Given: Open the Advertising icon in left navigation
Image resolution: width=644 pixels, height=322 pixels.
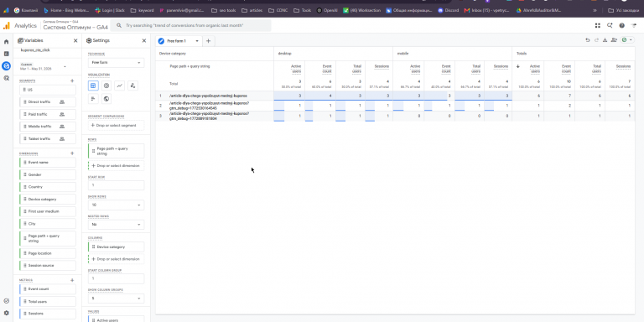Looking at the screenshot, I should click(x=6, y=78).
